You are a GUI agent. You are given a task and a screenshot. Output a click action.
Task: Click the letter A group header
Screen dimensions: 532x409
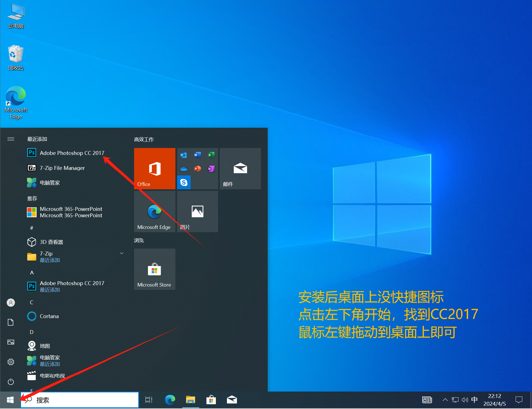tap(32, 272)
